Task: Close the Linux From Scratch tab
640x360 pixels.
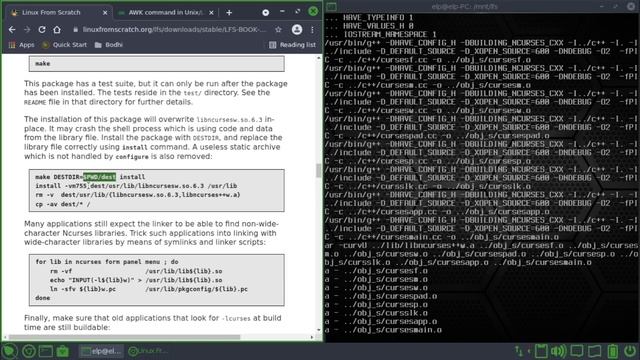Action: click(x=105, y=13)
